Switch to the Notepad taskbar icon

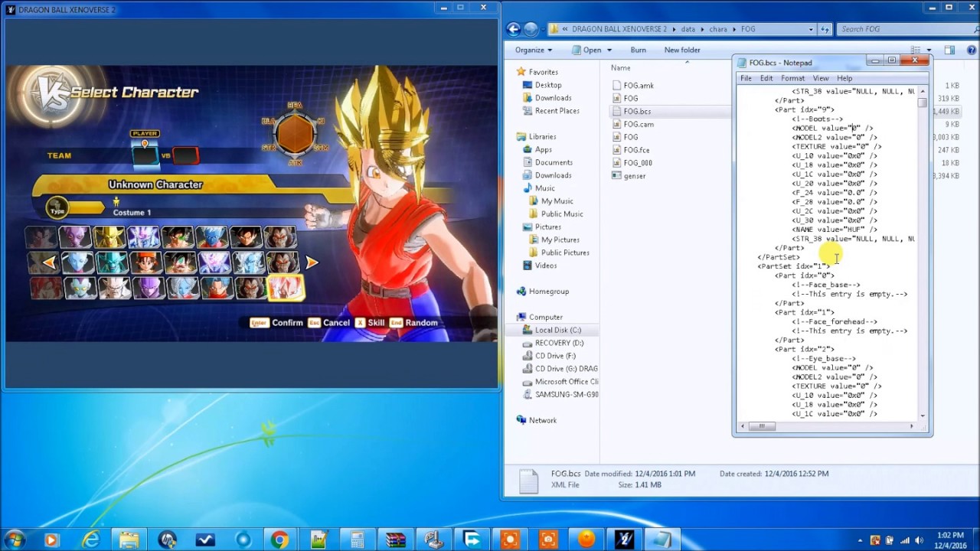[x=663, y=540]
